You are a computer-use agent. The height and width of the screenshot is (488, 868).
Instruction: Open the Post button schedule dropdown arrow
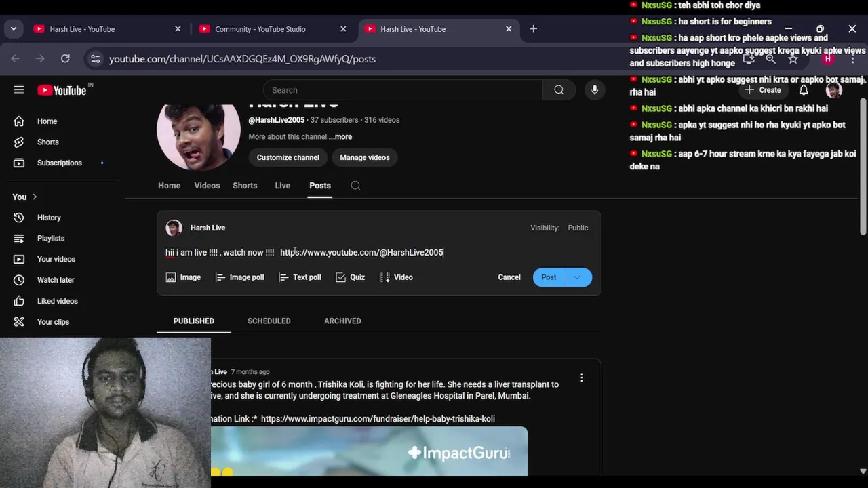(577, 277)
